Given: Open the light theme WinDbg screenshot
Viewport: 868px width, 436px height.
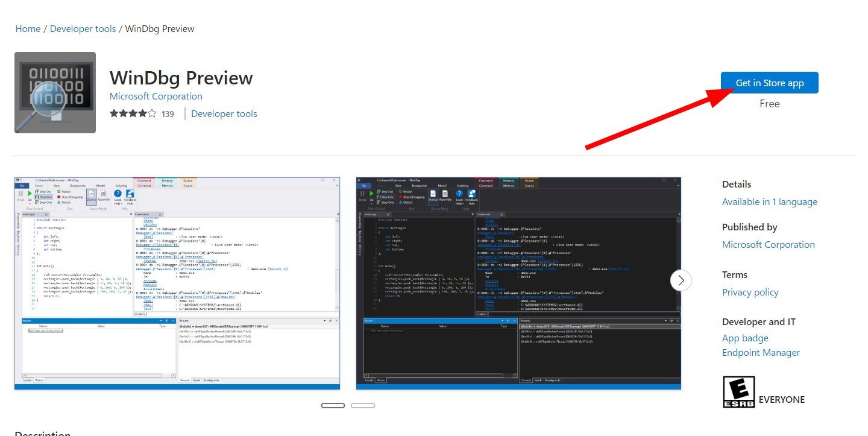Looking at the screenshot, I should click(x=177, y=283).
